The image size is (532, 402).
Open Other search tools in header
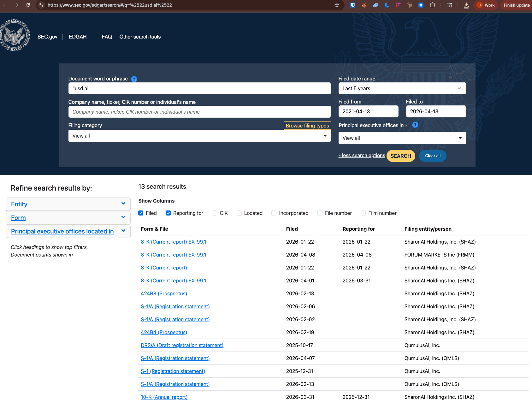tap(140, 37)
